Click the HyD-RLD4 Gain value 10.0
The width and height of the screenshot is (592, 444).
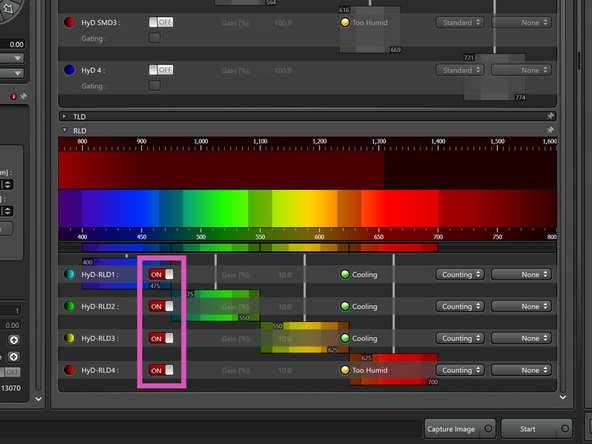coord(285,371)
